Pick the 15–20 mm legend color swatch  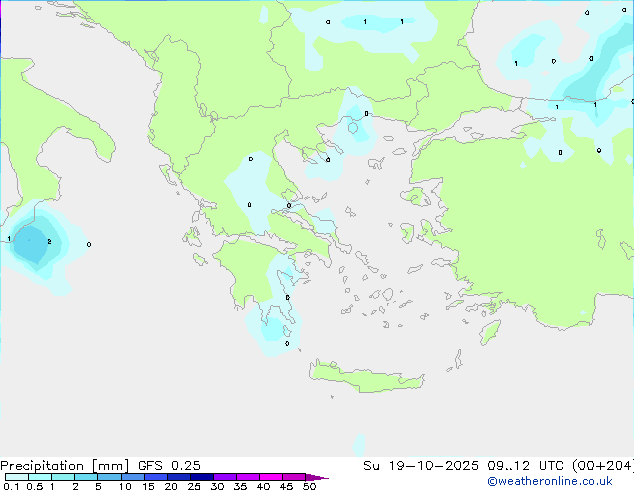[156, 477]
